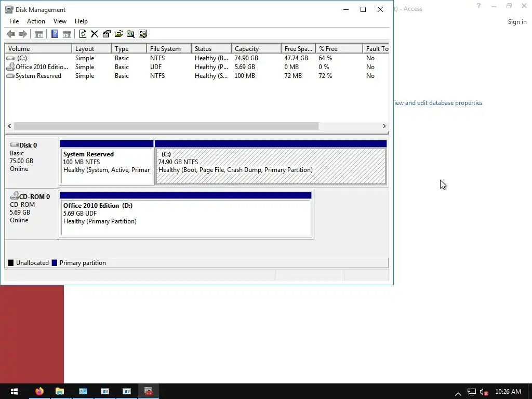532x399 pixels.
Task: Sort by the Capacity column header
Action: tap(256, 48)
